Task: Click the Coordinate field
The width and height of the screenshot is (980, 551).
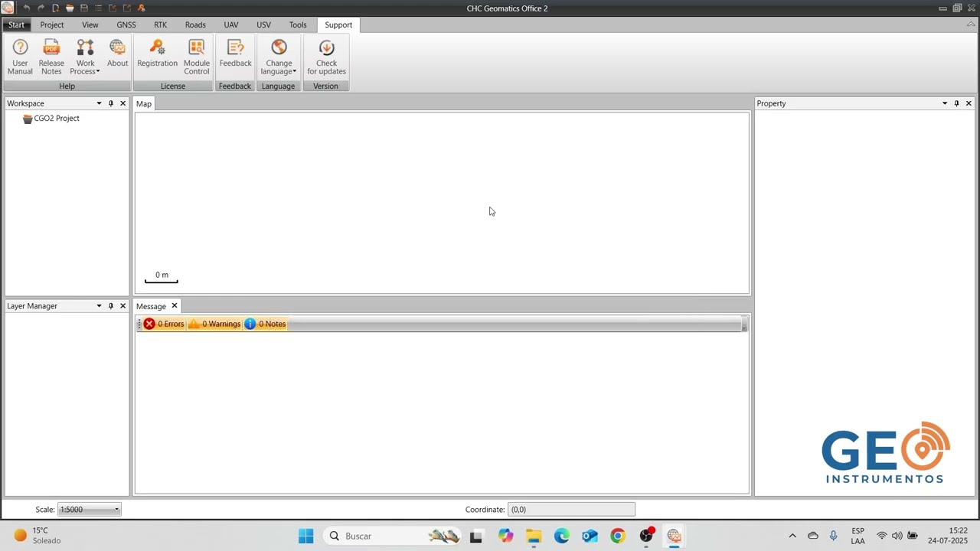Action: click(x=571, y=510)
